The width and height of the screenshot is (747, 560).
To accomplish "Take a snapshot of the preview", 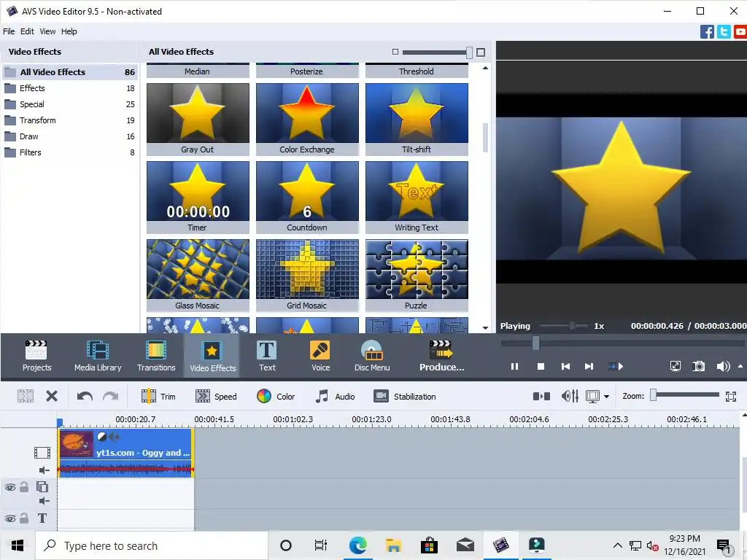I will click(699, 366).
